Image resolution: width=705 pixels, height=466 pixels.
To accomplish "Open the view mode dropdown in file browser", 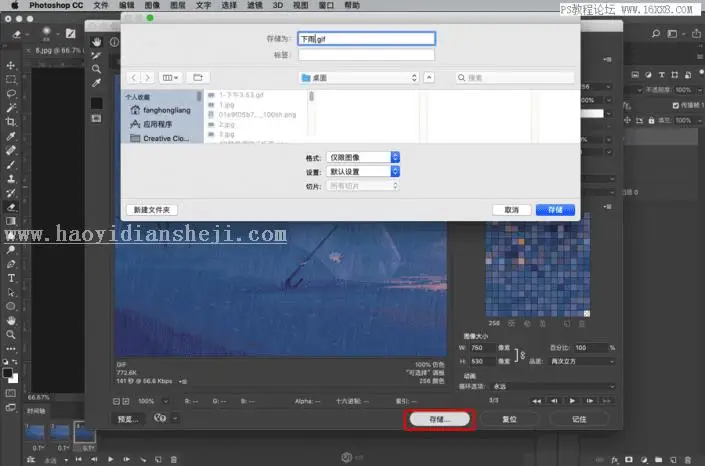I will [170, 77].
